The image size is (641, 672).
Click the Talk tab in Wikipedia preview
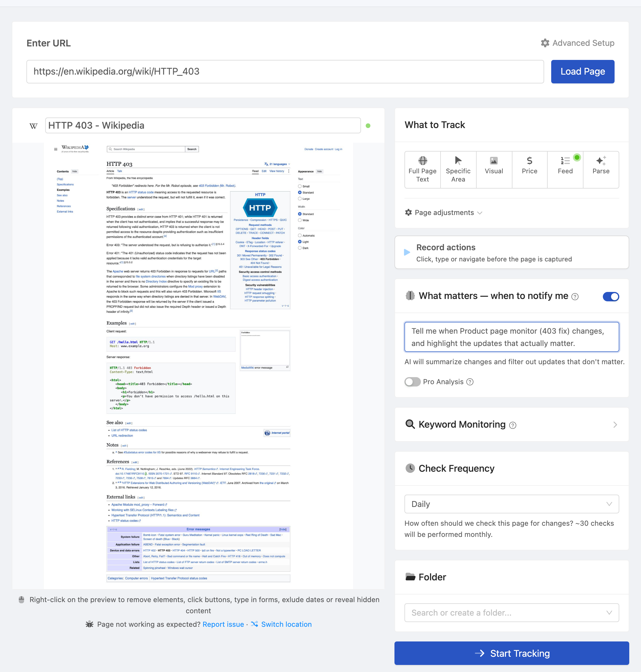pyautogui.click(x=119, y=171)
